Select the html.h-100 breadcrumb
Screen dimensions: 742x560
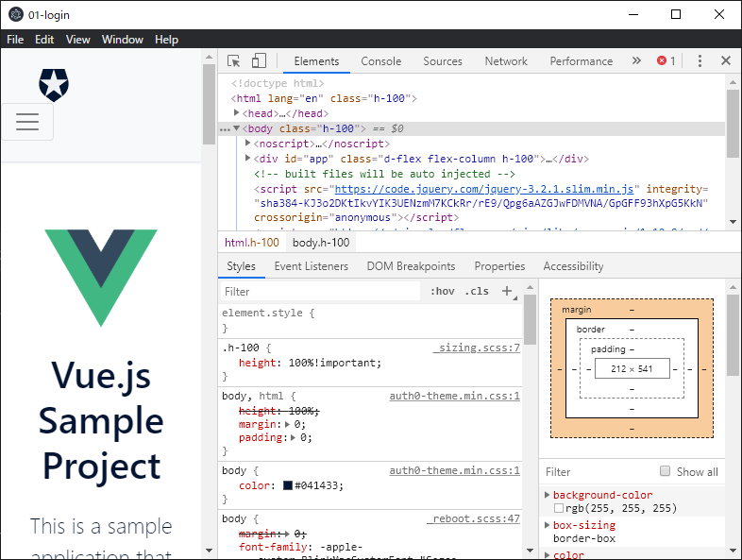[252, 243]
